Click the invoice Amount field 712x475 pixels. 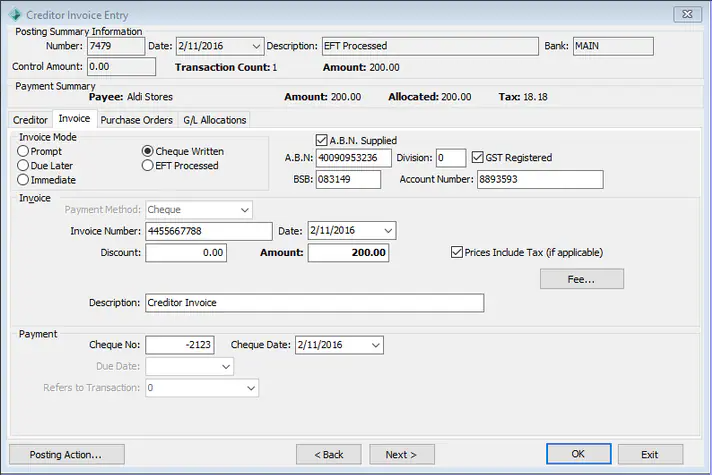[x=348, y=253]
